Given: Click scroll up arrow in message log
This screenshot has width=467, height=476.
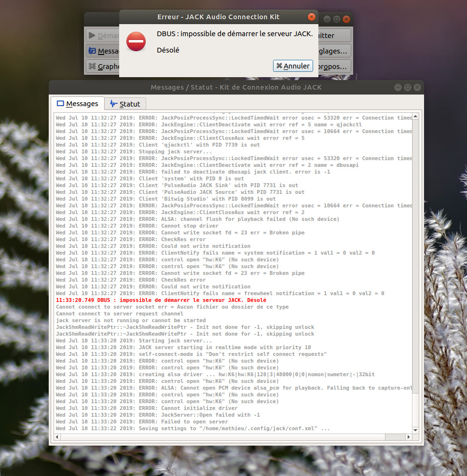Looking at the screenshot, I should pyautogui.click(x=415, y=116).
